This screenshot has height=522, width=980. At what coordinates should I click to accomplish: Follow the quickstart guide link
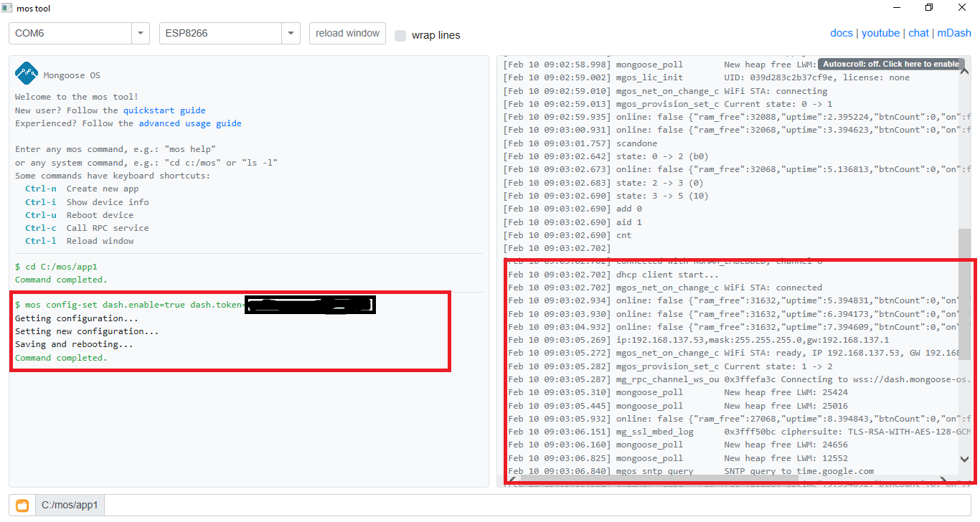(164, 110)
